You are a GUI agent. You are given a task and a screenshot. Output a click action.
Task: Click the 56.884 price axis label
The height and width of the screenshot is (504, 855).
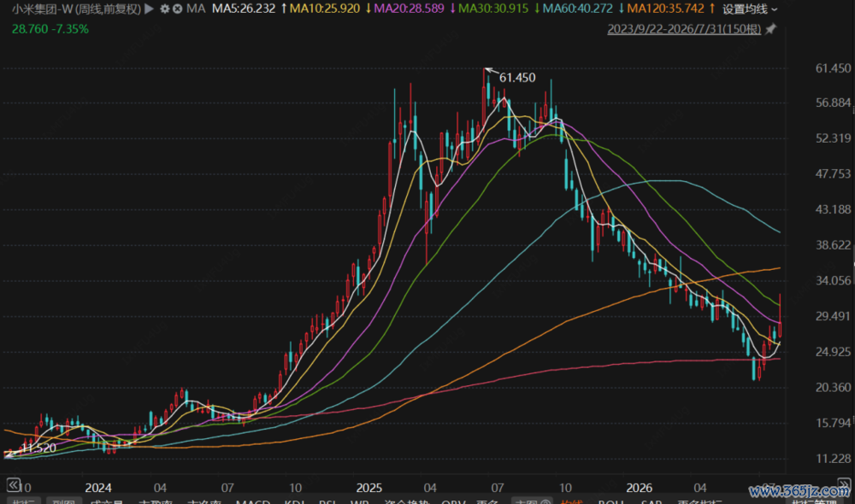click(833, 103)
